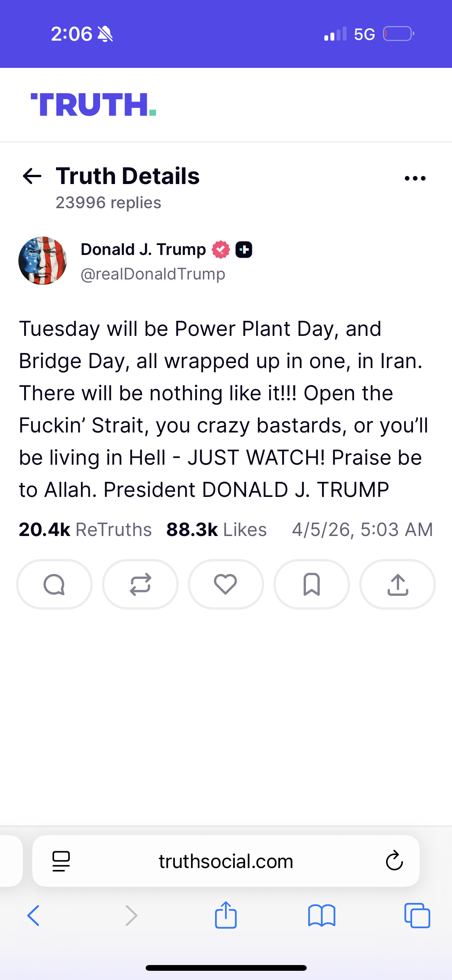This screenshot has height=980, width=452.
Task: Bookmark this Truth post
Action: point(311,584)
